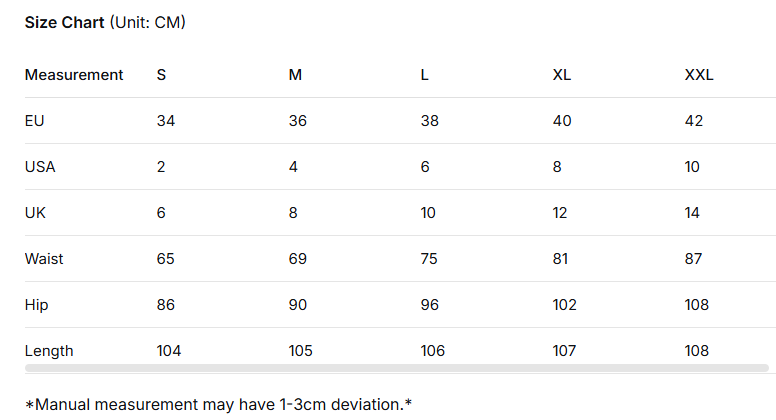Screen dimensions: 776x420
Task: Click the USA row label
Action: click(40, 167)
